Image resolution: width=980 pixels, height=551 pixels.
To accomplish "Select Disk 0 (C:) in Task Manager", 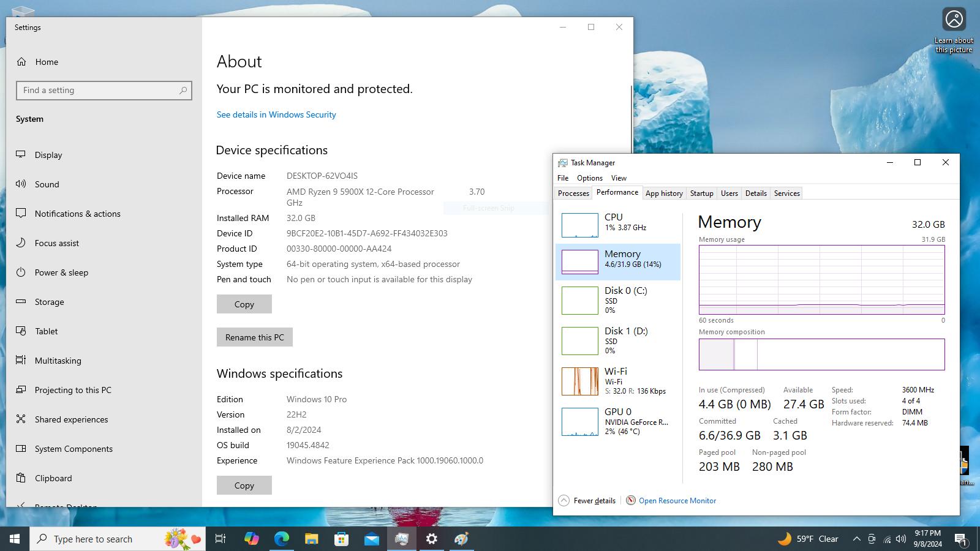I will click(618, 300).
